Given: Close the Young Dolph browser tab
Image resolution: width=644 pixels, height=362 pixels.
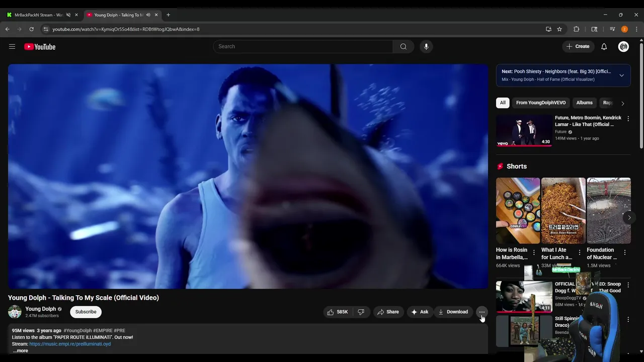Looking at the screenshot, I should point(156,15).
